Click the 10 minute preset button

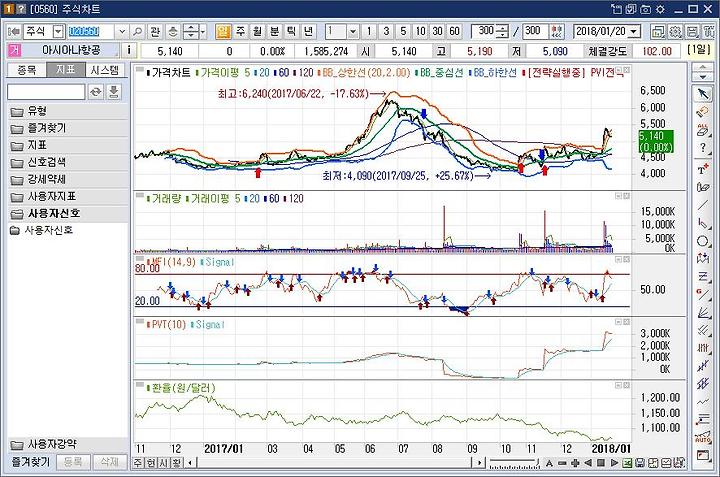pyautogui.click(x=420, y=31)
